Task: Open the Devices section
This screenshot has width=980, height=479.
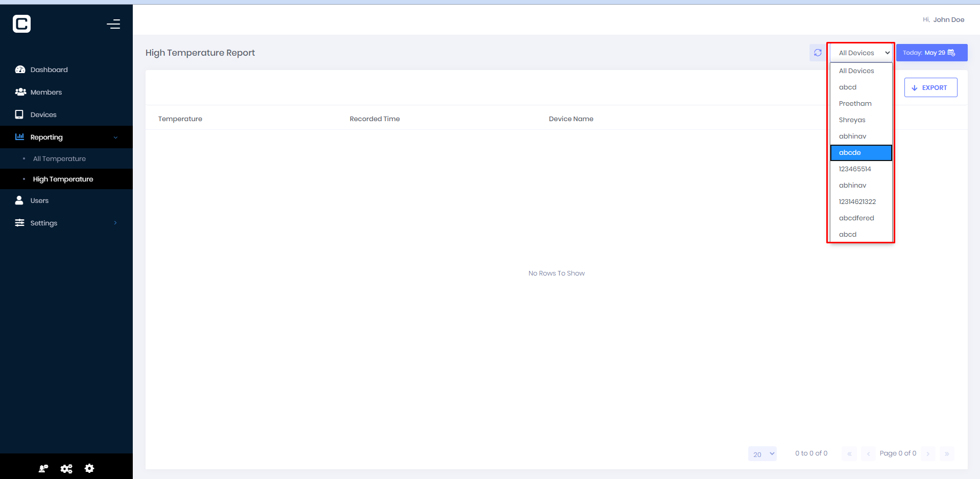Action: (x=43, y=115)
